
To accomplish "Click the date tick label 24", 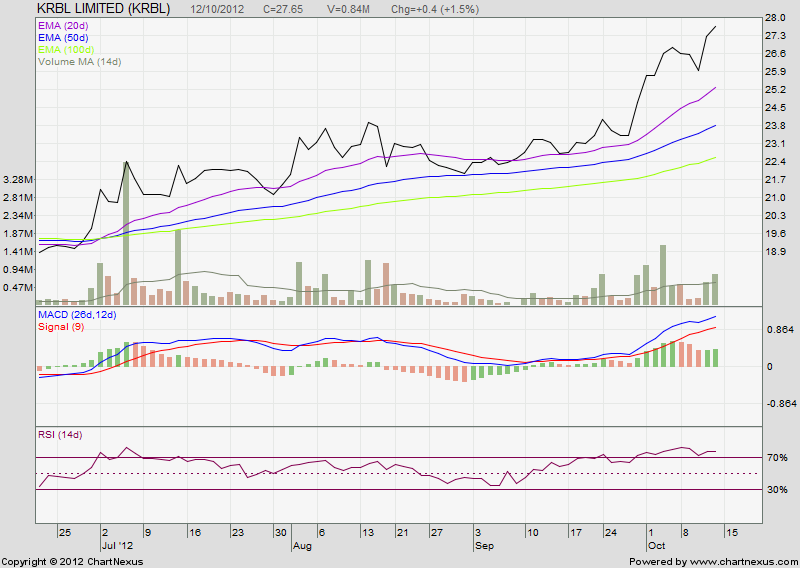I will (610, 533).
